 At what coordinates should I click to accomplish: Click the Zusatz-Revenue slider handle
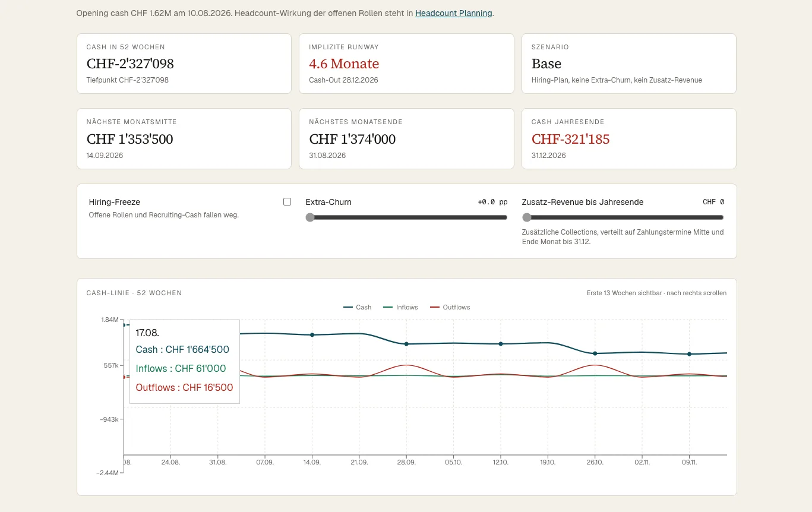[526, 217]
